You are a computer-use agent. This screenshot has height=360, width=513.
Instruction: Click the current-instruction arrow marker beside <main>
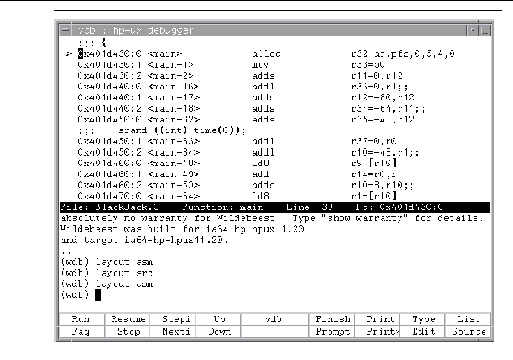point(69,54)
